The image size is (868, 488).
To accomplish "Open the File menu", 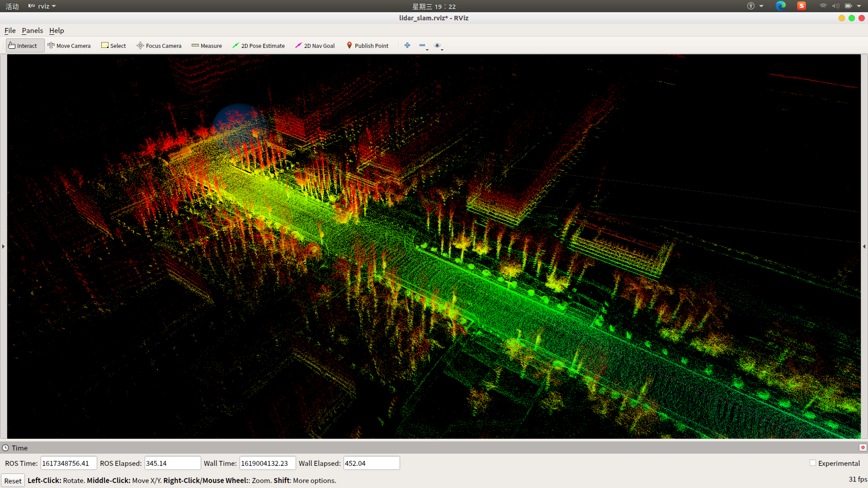I will click(10, 30).
